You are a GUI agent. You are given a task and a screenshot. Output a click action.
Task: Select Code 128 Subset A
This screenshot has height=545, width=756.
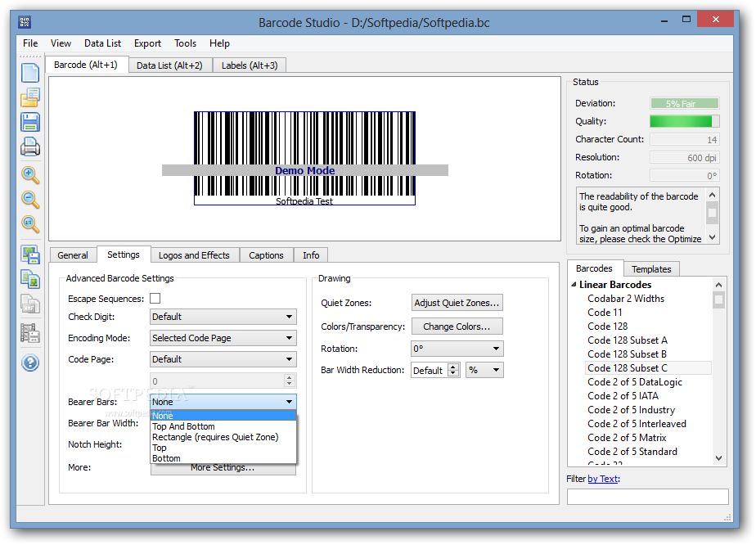pos(628,340)
